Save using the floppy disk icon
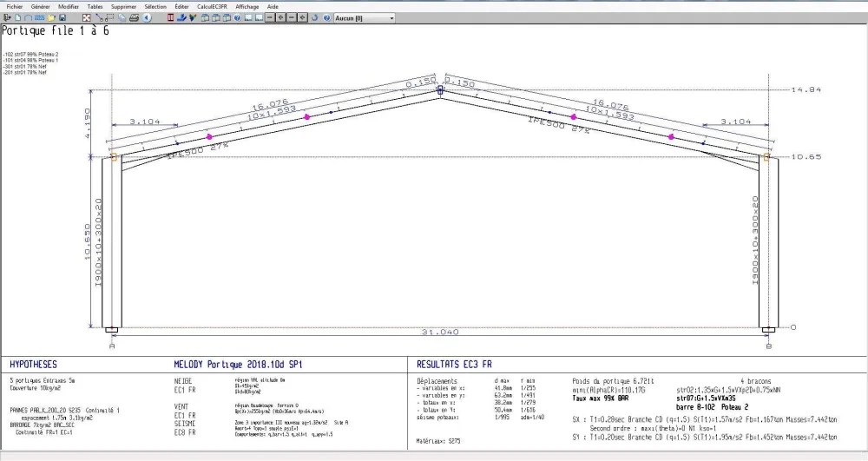This screenshot has width=868, height=461. pos(62,17)
